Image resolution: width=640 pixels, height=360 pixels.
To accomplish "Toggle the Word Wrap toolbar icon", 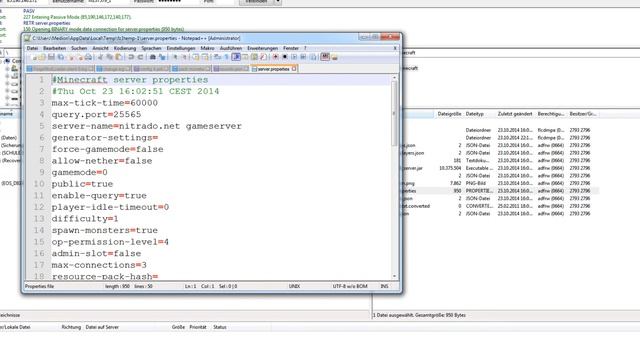I will click(x=217, y=57).
